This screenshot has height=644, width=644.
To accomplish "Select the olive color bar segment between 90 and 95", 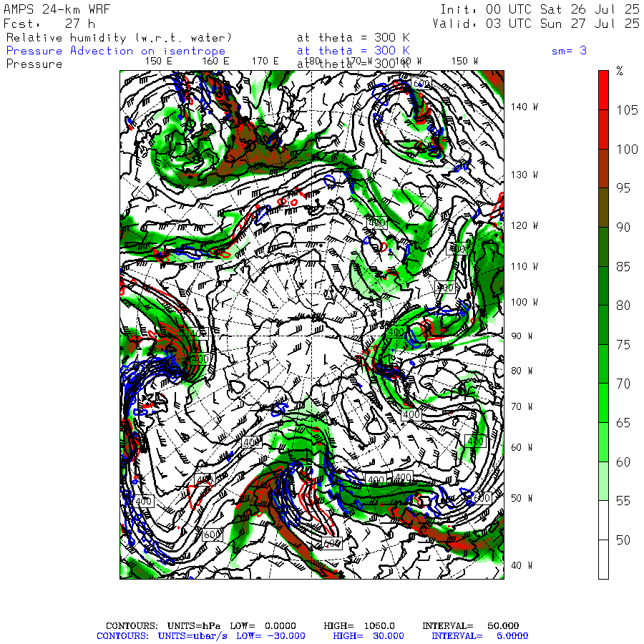I will tap(603, 208).
